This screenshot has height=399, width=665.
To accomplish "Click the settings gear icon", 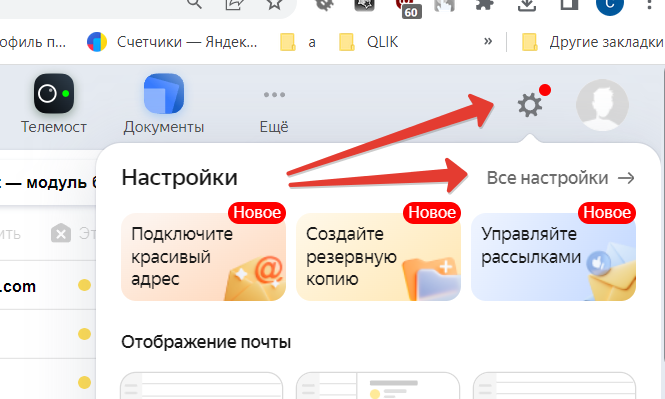I will pos(530,105).
